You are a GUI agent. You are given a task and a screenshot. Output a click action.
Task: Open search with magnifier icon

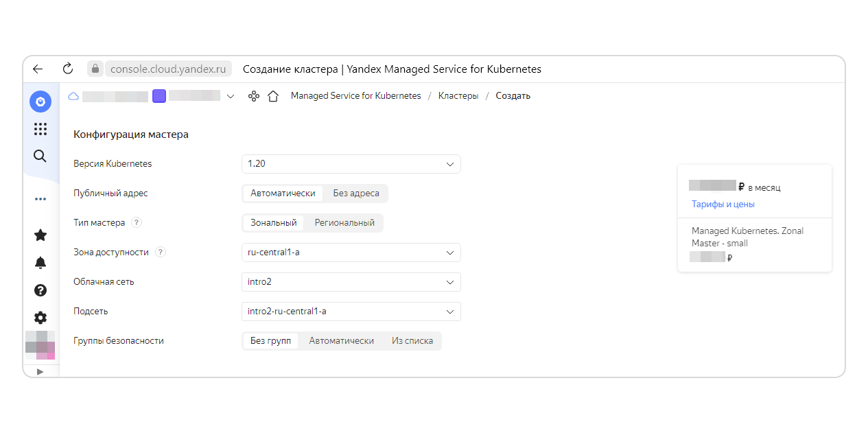tap(40, 156)
